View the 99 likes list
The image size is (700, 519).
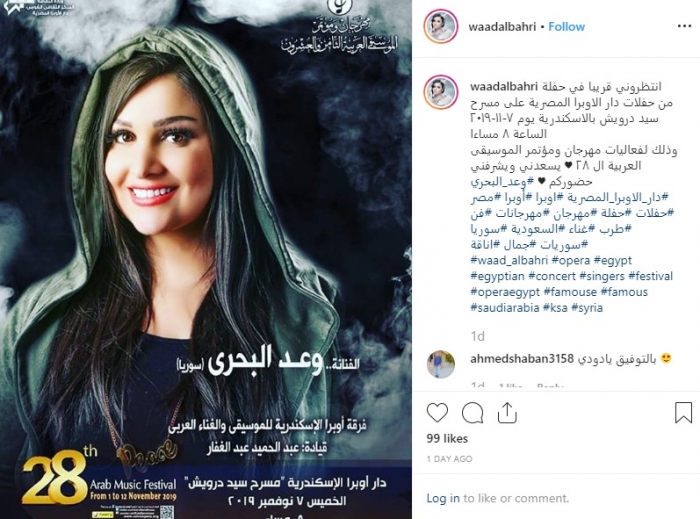click(447, 438)
